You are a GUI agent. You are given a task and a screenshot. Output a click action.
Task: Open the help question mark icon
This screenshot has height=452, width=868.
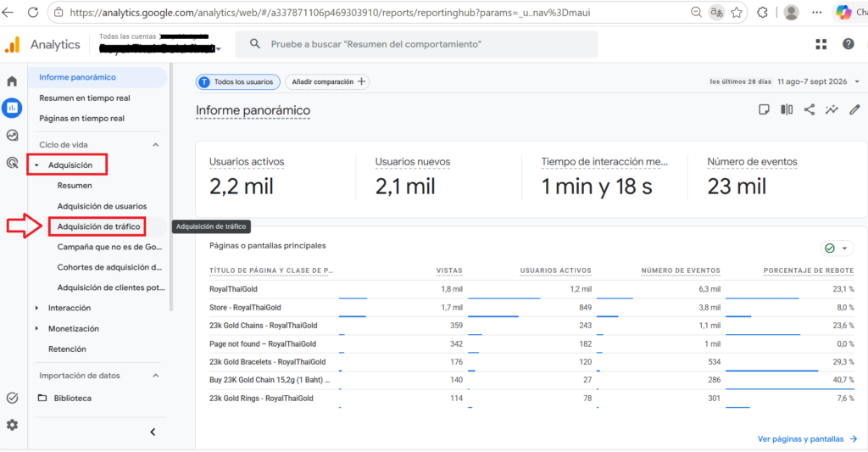pyautogui.click(x=848, y=44)
